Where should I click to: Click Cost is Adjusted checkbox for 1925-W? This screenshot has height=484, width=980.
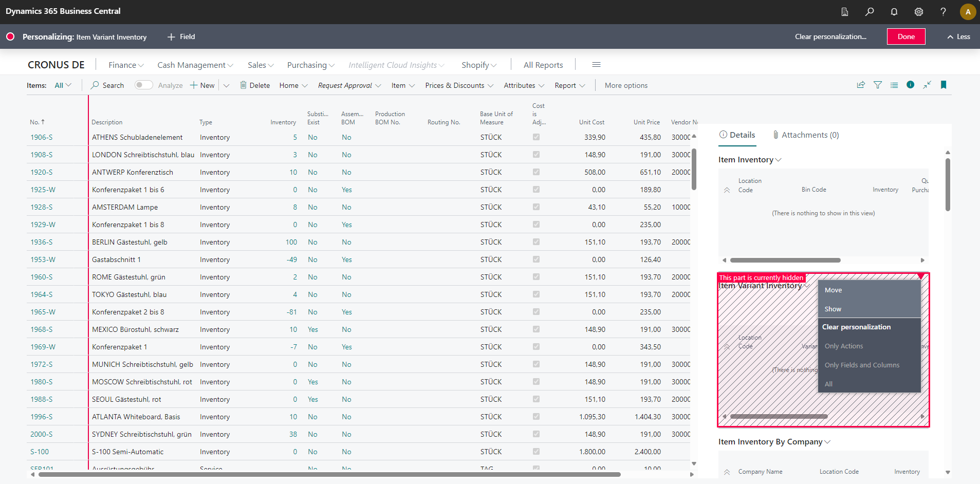point(536,190)
